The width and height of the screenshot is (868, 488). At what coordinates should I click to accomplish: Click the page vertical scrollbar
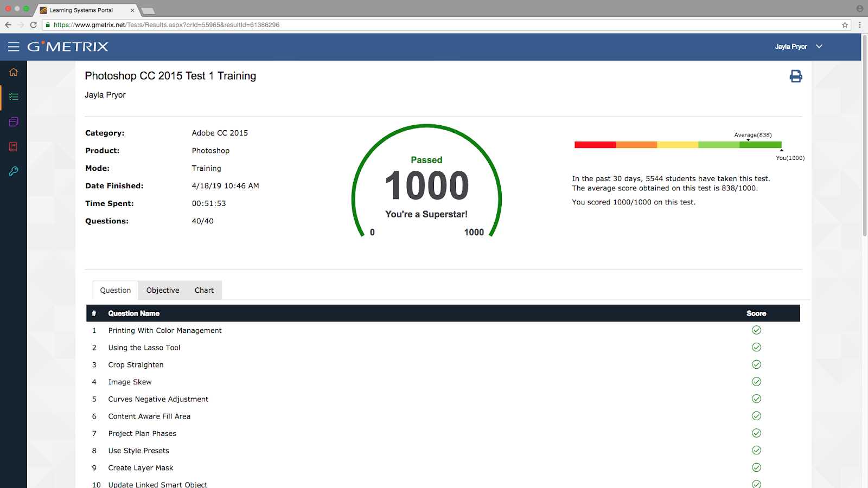(865, 136)
